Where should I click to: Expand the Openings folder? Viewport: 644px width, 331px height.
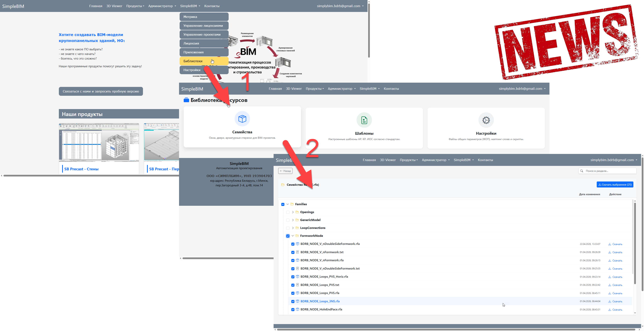(293, 212)
